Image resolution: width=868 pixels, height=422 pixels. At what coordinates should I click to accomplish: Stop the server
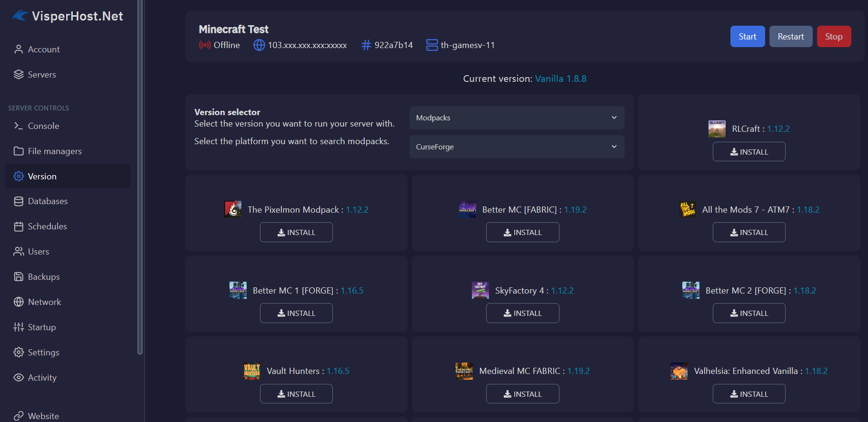click(834, 37)
